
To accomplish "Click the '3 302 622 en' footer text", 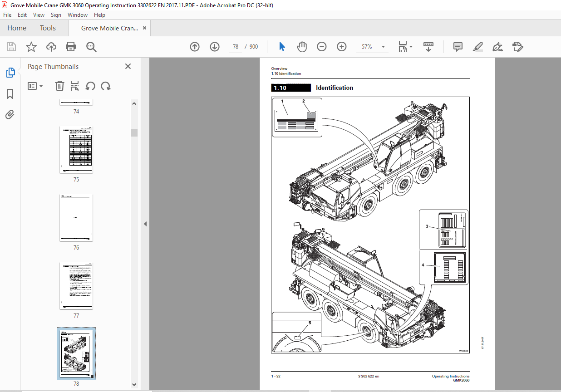I will pyautogui.click(x=368, y=376).
